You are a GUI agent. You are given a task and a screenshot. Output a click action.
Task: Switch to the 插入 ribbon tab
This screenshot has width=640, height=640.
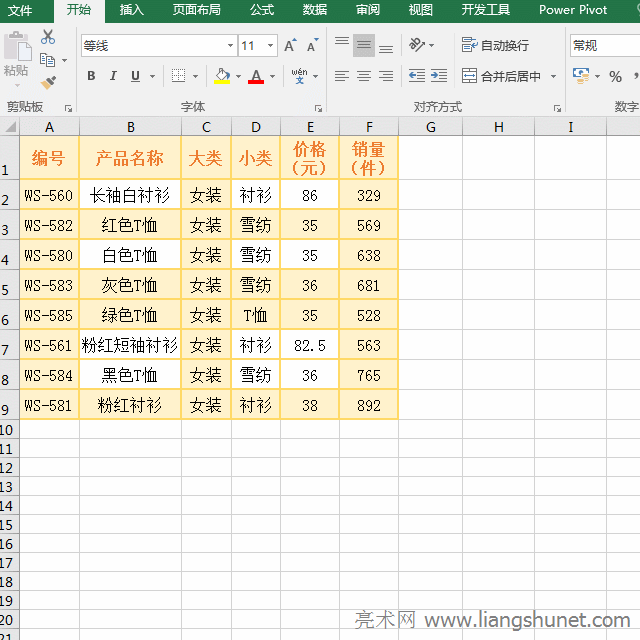[x=131, y=10]
